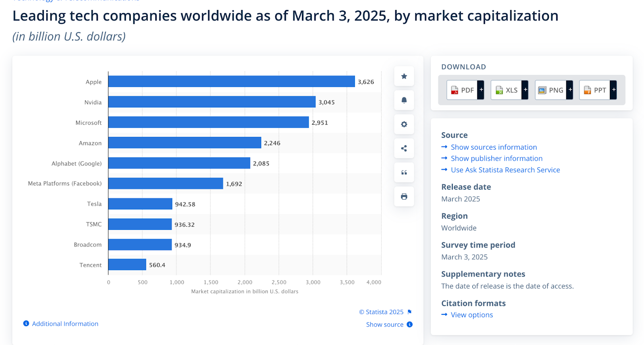The image size is (644, 345).
Task: Click the x-axis title Market capitalization
Action: pos(245,291)
